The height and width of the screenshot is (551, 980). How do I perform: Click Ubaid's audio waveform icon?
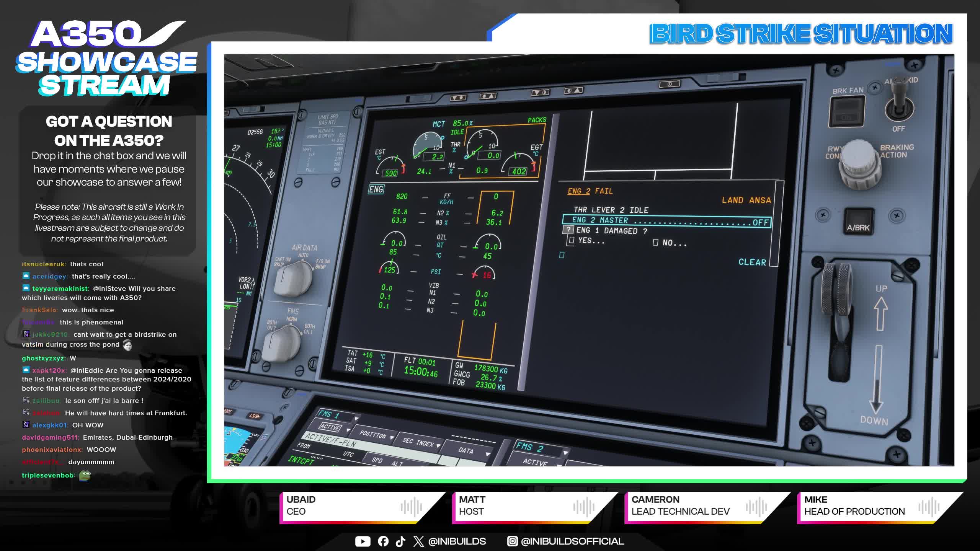(411, 507)
